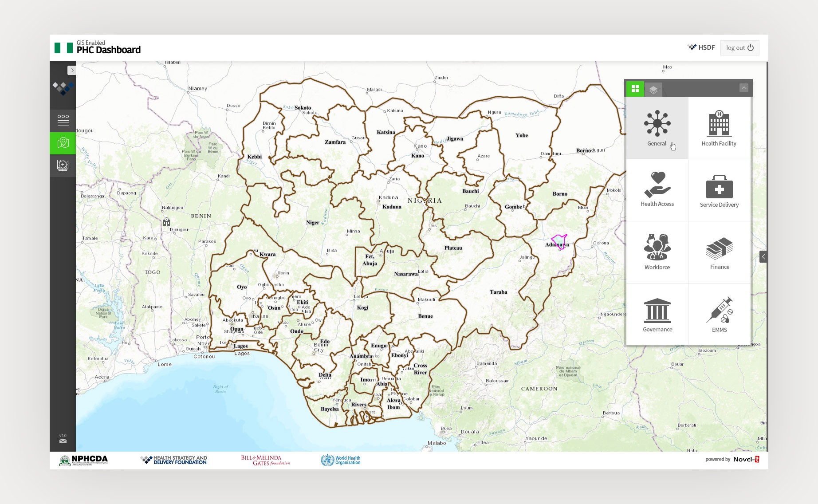Open the Service Delivery category
The image size is (818, 504).
point(719,190)
